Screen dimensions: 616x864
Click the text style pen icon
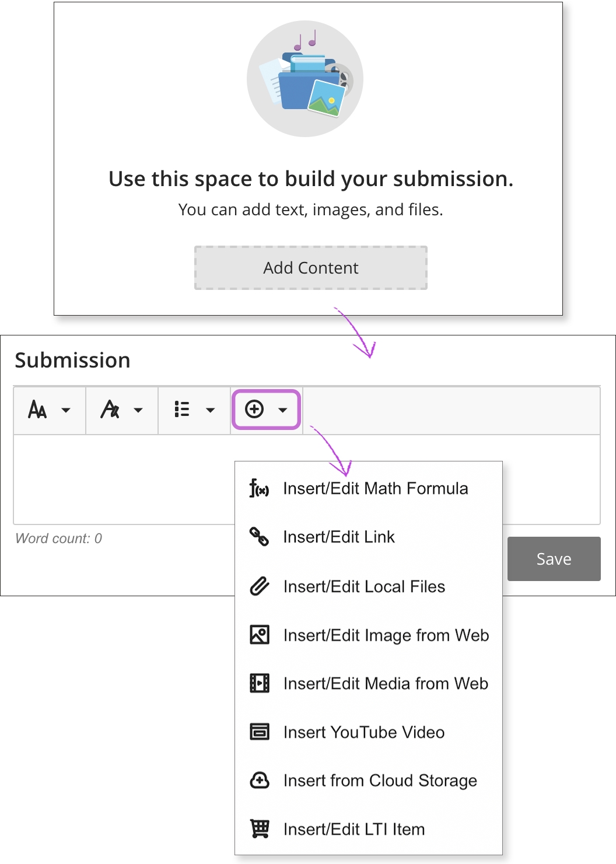tap(110, 410)
